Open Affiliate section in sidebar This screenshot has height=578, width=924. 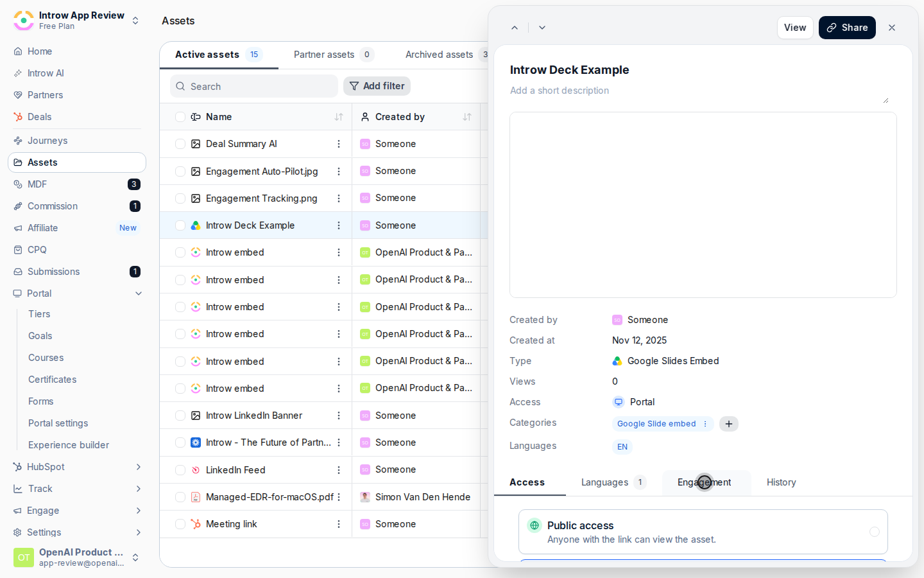[77, 228]
